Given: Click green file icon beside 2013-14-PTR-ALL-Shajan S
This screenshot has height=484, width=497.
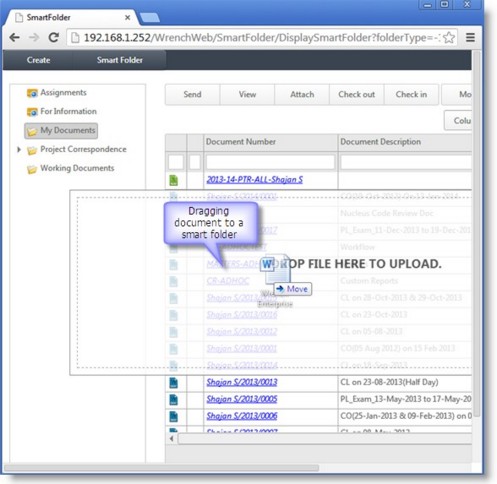Looking at the screenshot, I should (173, 180).
